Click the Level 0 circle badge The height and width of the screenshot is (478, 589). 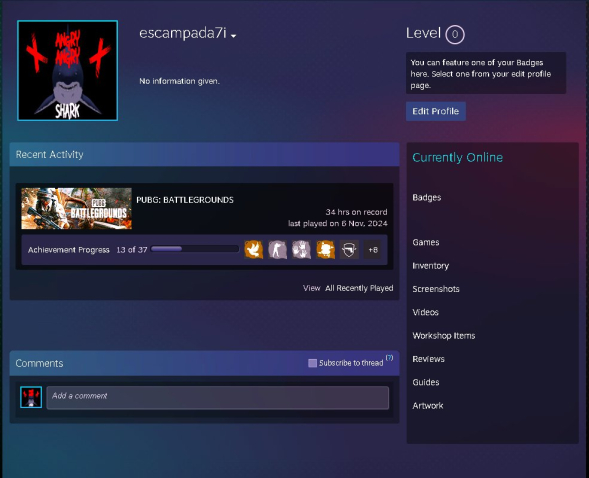(455, 35)
